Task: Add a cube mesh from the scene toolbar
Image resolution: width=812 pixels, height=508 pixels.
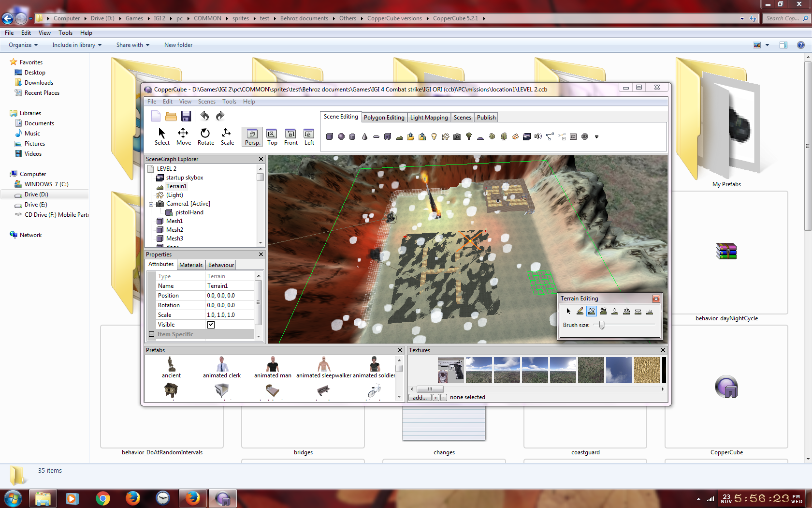Action: click(330, 136)
